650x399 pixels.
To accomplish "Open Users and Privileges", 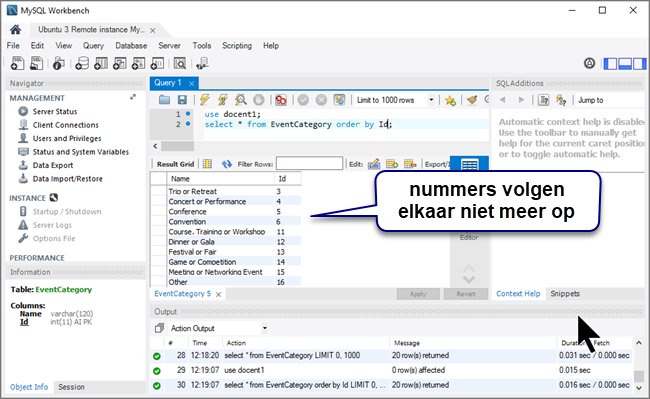I will (x=67, y=138).
